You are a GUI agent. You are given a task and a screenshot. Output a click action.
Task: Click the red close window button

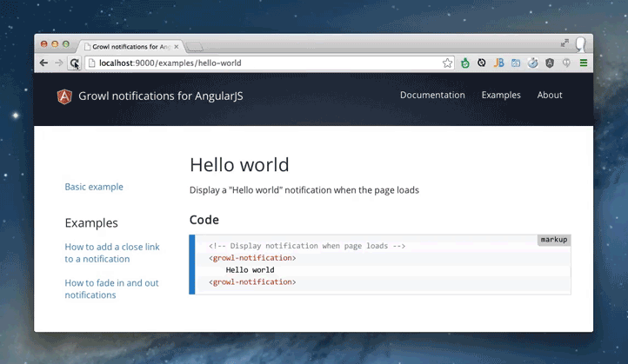(44, 44)
